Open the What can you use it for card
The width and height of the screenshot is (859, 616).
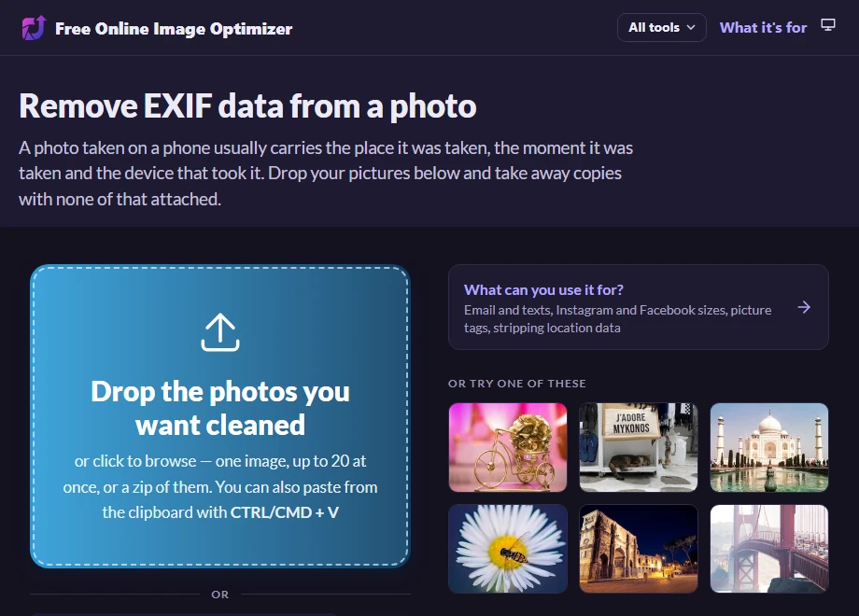[639, 307]
